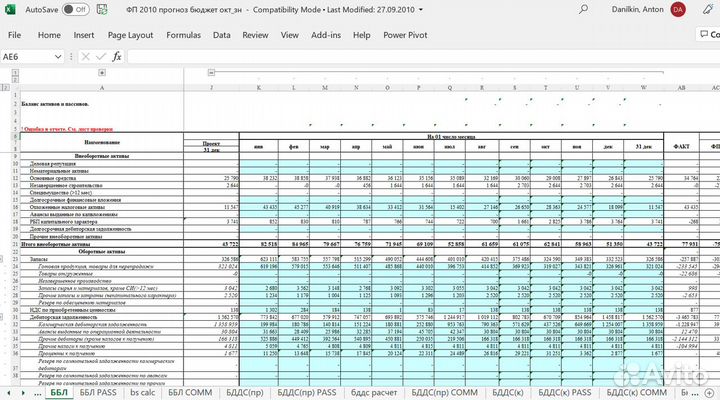
Task: Open the БДДС(пр) COMM sheet tab
Action: pyautogui.click(x=444, y=393)
